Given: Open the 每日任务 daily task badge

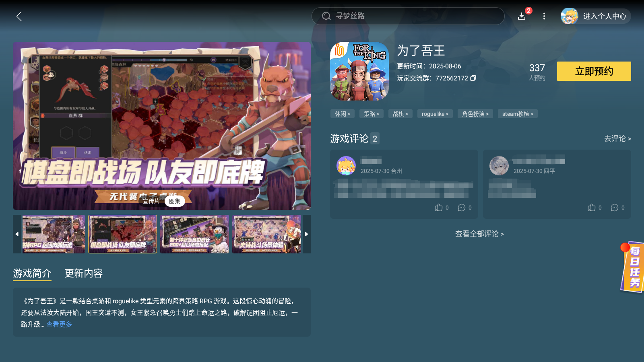Looking at the screenshot, I should pyautogui.click(x=632, y=267).
